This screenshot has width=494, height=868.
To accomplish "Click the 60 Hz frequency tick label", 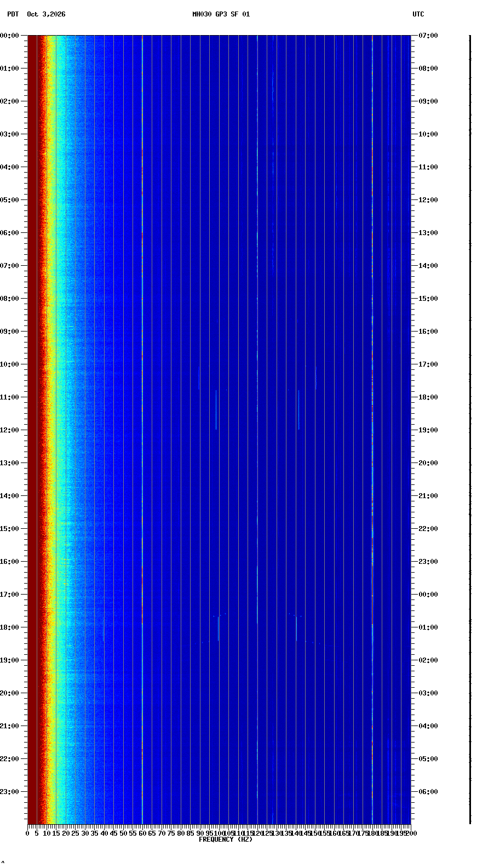I will pyautogui.click(x=142, y=833).
